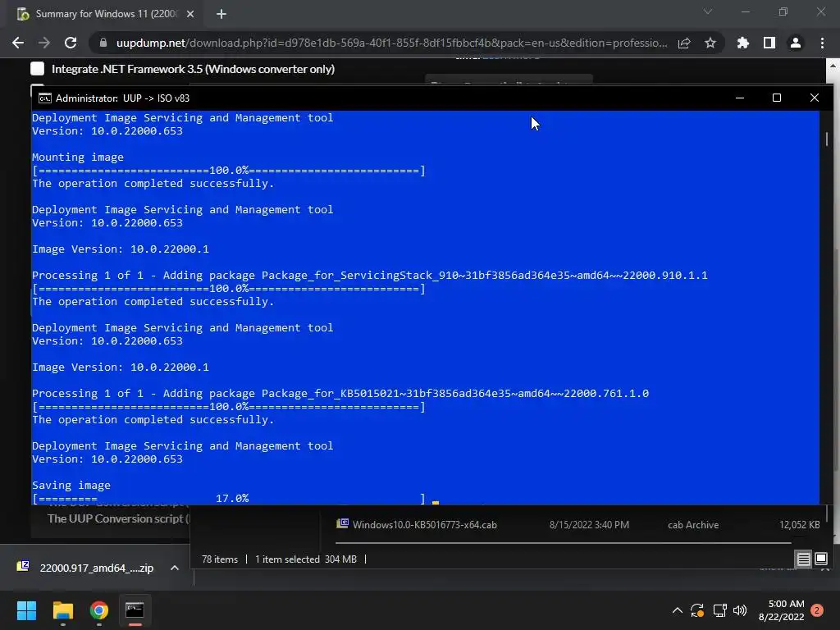This screenshot has width=840, height=630.
Task: Toggle Chrome side panel icon
Action: pos(769,43)
